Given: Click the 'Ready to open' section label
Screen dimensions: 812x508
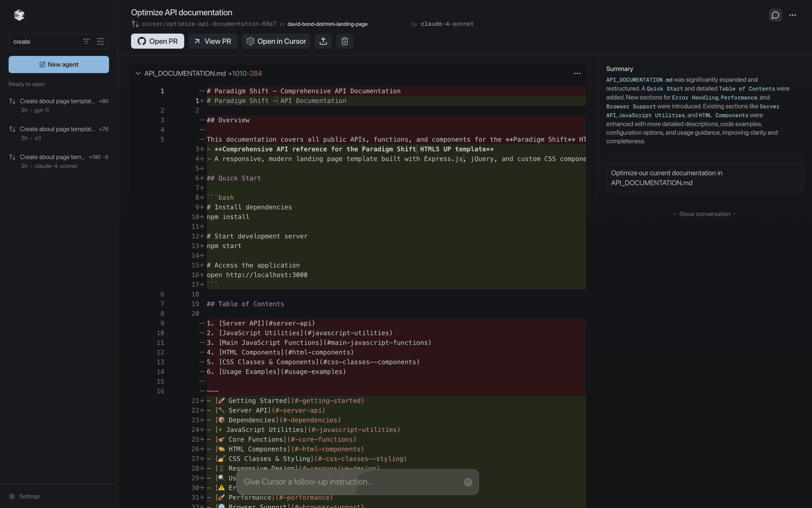Looking at the screenshot, I should (x=27, y=84).
